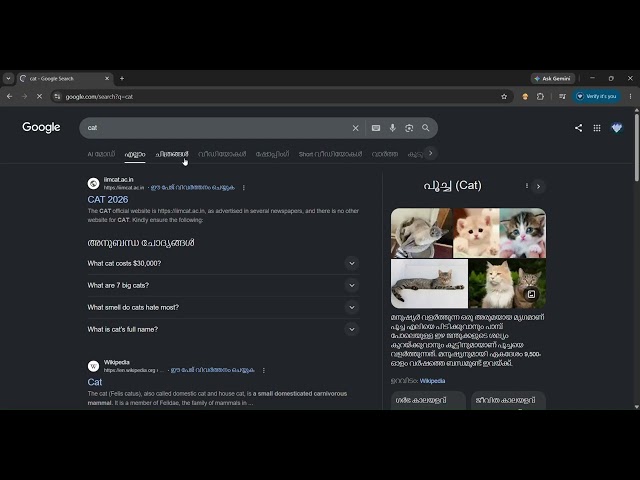640x480 pixels.
Task: Open more images icon on cat photos
Action: point(531,294)
